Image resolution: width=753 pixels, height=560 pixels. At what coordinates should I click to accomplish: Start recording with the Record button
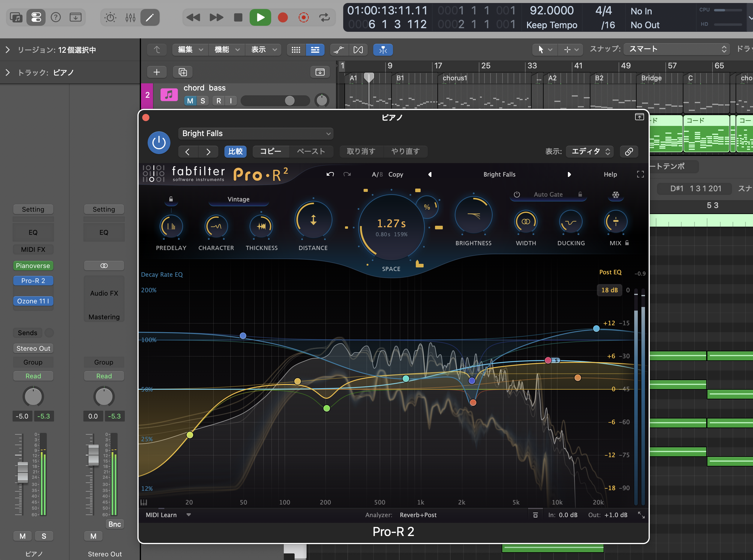[x=283, y=17]
